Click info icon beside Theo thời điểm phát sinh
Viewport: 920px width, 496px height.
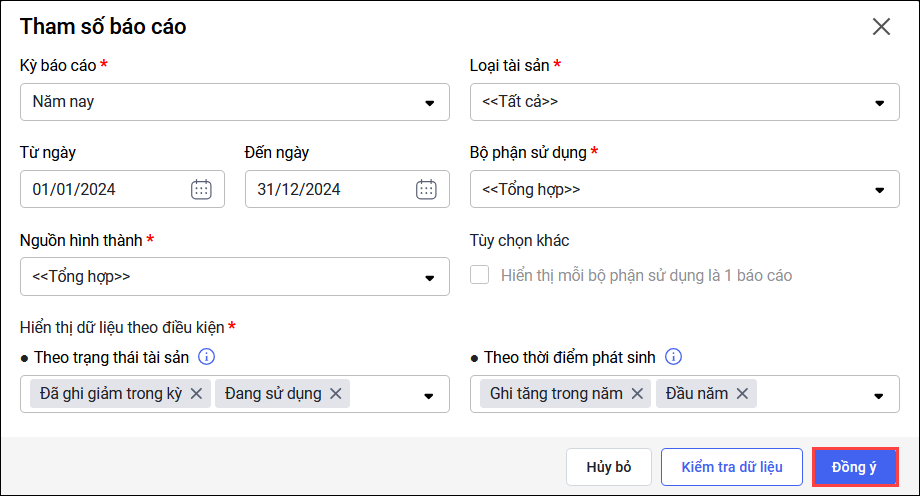[674, 357]
